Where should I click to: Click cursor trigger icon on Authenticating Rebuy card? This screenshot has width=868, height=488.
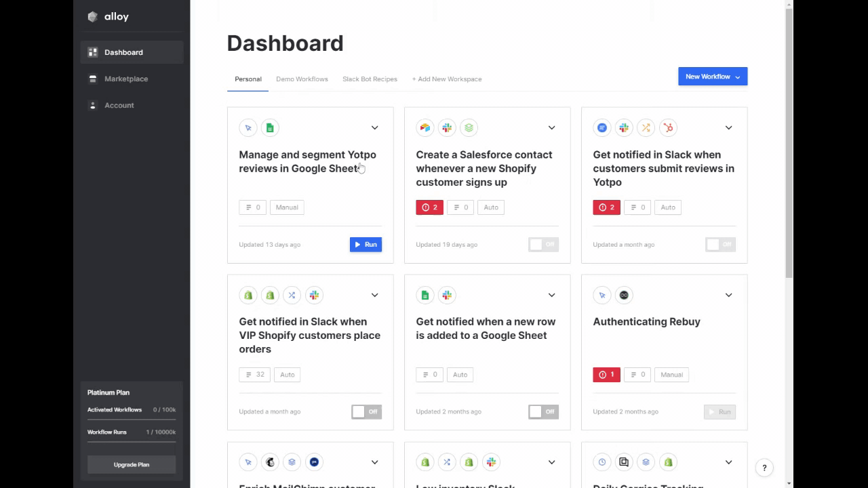click(602, 295)
